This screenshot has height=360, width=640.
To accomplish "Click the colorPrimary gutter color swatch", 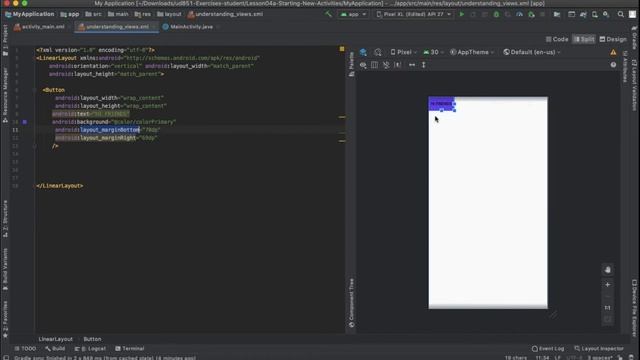I will click(25, 122).
